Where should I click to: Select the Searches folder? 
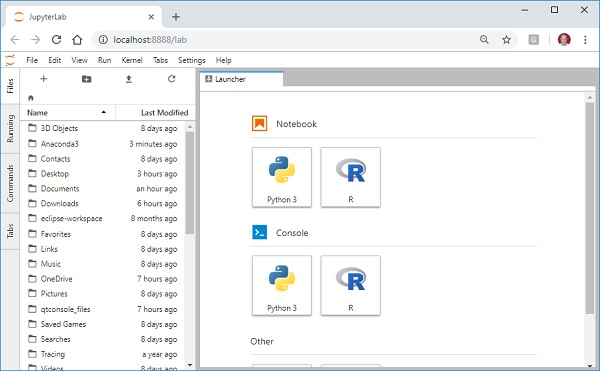[103, 339]
